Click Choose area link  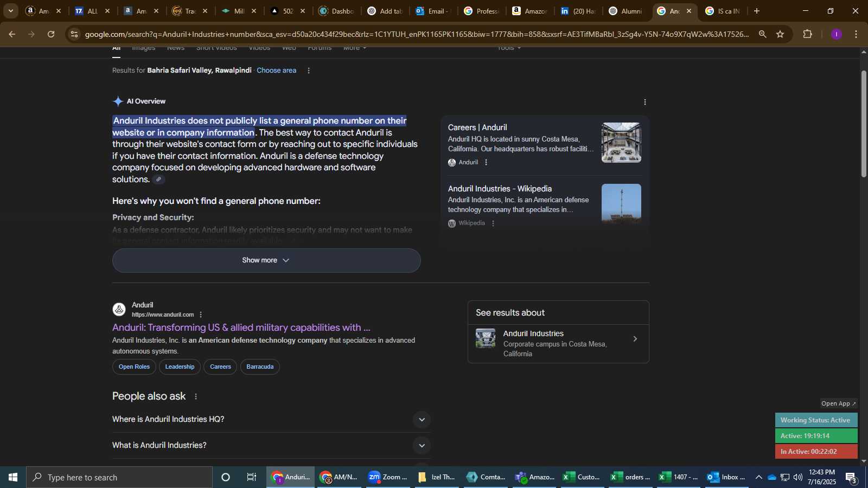point(277,70)
